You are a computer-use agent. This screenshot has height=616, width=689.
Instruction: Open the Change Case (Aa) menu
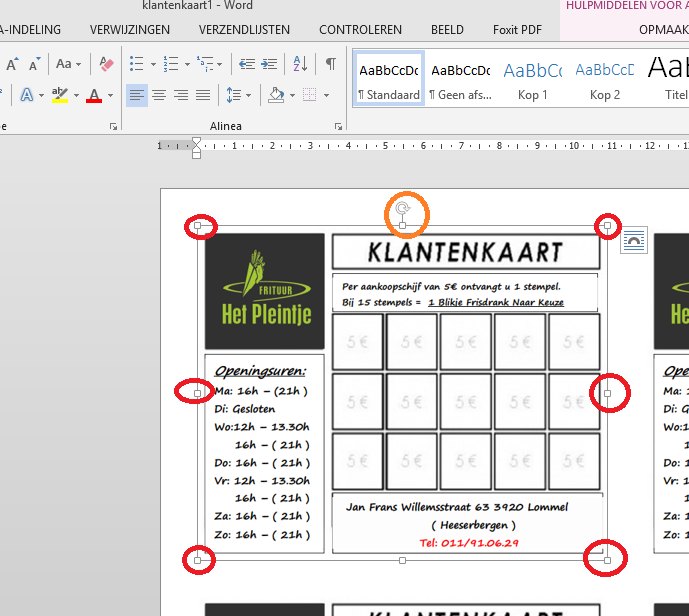pos(68,64)
